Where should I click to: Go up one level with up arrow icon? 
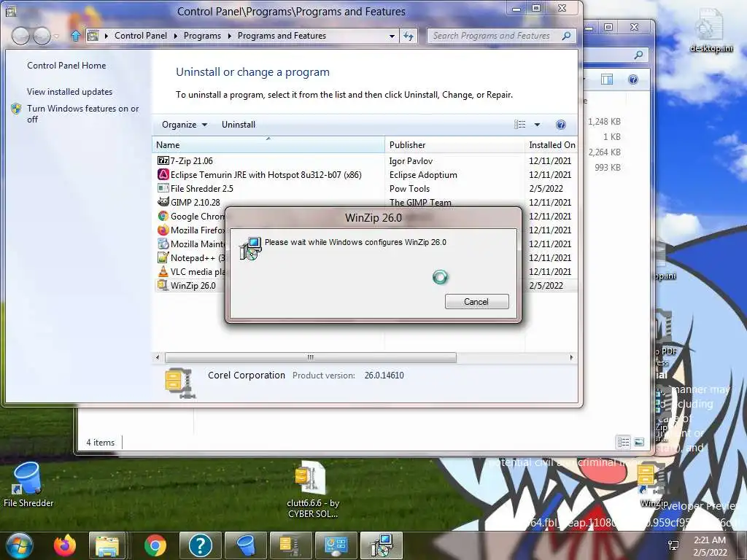[75, 36]
